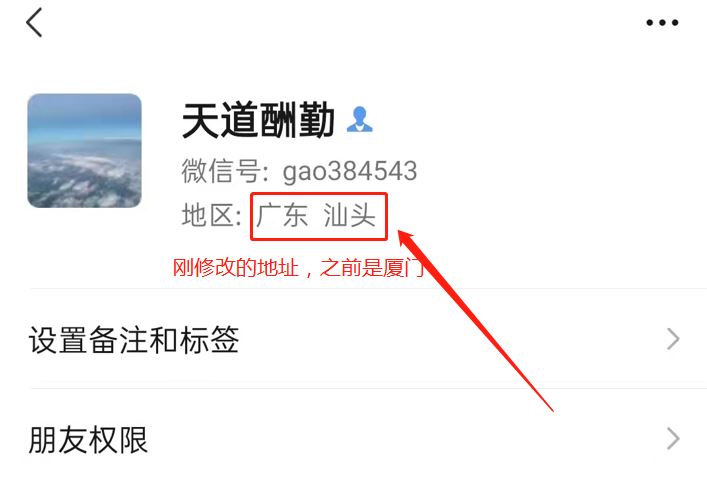Open the three-dot more options menu

click(662, 23)
